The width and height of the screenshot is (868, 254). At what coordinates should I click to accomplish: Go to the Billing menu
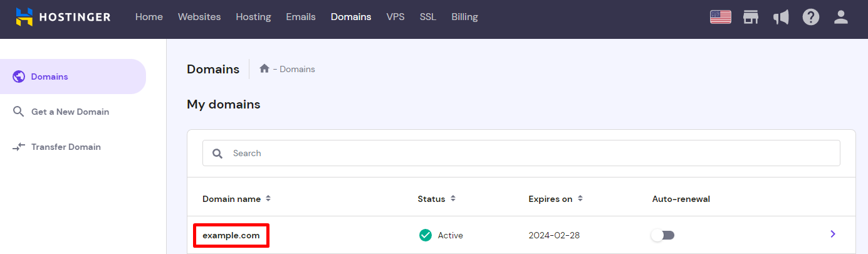(x=464, y=17)
